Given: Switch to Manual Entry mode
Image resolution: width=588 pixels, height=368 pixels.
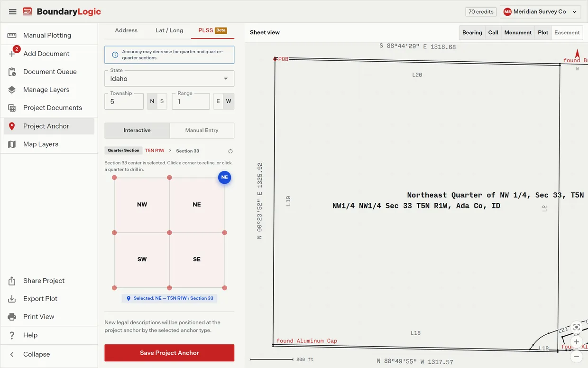Looking at the screenshot, I should click(x=202, y=130).
